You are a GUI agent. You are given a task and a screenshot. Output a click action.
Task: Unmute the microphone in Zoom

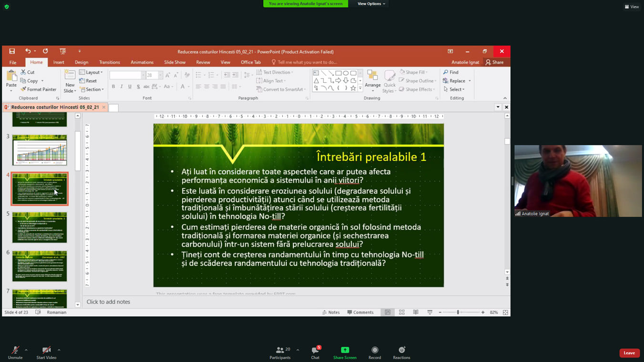15,352
